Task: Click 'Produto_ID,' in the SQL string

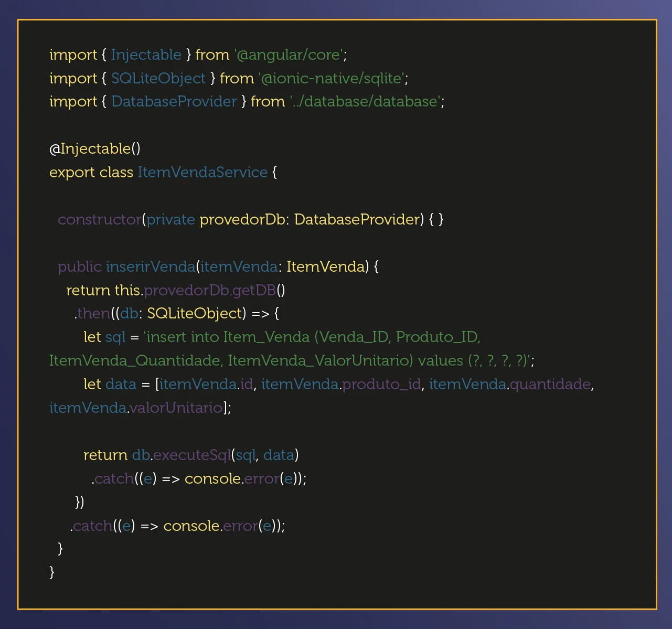Action: coord(438,337)
